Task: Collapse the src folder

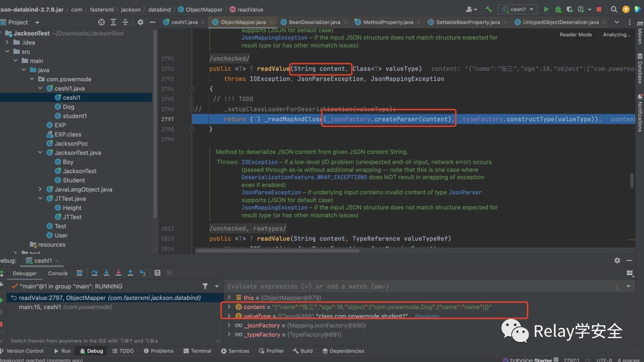Action: pos(7,52)
